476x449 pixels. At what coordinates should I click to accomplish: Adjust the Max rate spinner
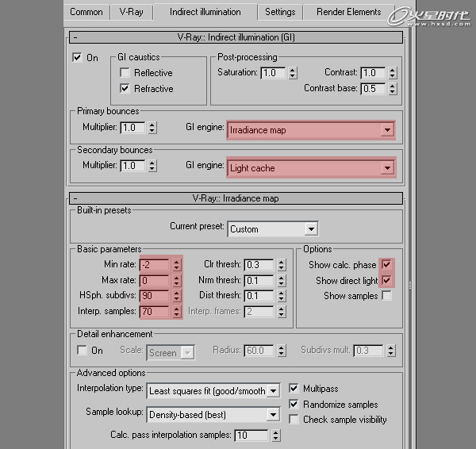[176, 281]
